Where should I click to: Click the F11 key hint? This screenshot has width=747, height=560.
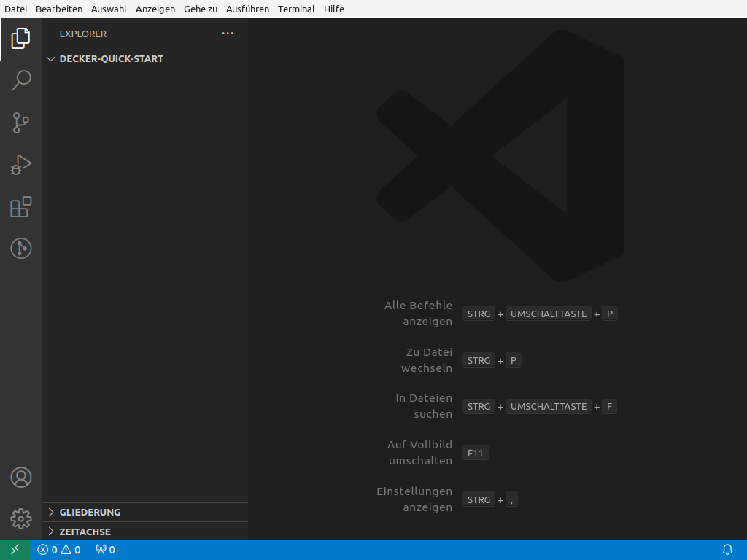(476, 454)
